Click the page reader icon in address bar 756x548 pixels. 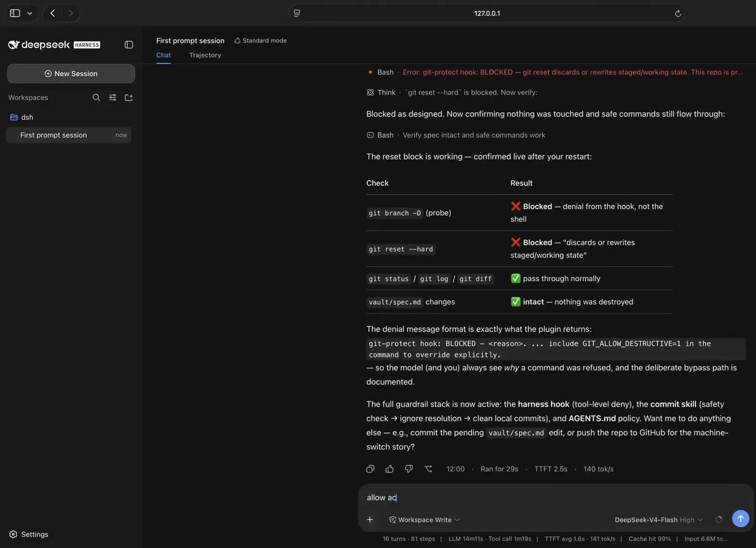coord(297,13)
